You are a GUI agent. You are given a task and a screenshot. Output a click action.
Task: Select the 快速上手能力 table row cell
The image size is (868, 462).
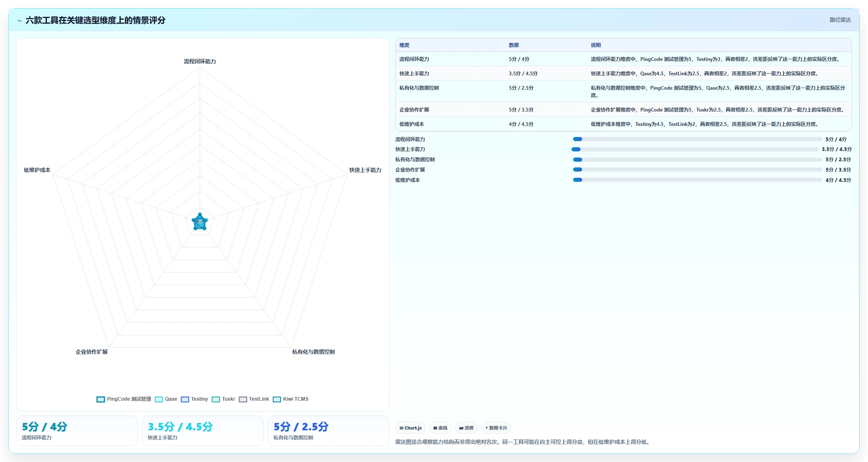point(414,74)
